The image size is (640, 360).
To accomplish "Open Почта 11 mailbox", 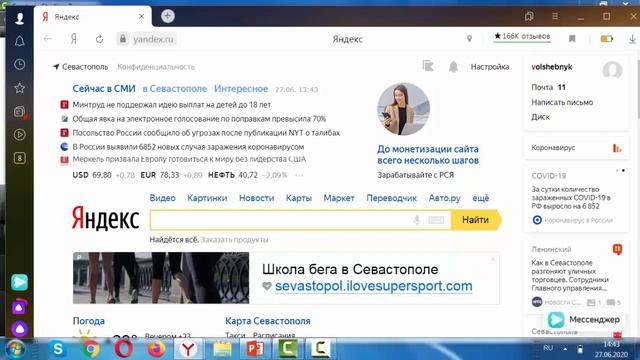I will click(x=549, y=87).
